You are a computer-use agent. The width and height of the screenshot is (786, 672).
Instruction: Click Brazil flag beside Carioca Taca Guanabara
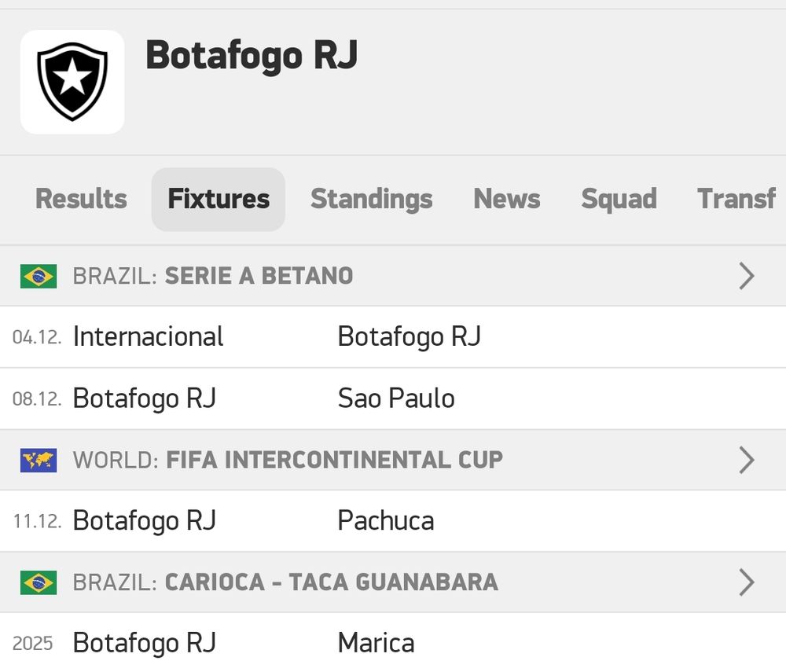(x=39, y=582)
